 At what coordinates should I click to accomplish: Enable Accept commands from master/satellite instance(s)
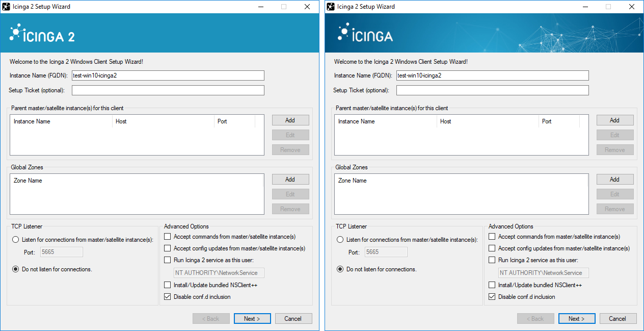(x=167, y=236)
